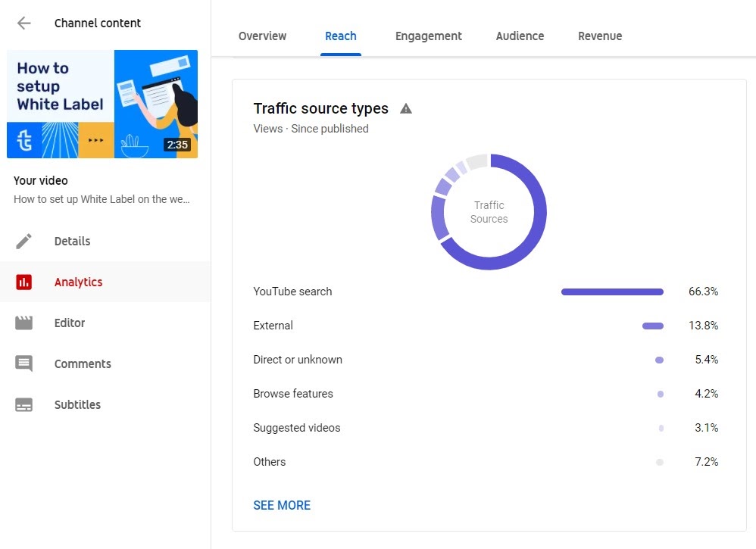Click the Editor clapperboard icon
The image size is (756, 549).
(x=24, y=323)
